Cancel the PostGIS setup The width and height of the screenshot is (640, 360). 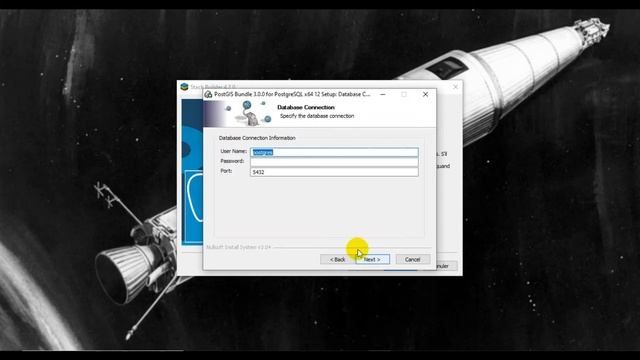[413, 260]
